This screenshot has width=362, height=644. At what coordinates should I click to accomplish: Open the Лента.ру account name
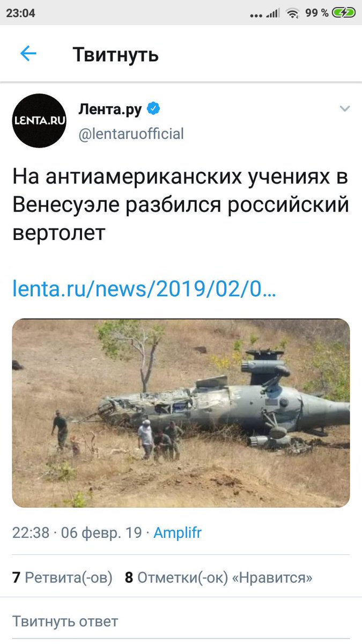110,109
